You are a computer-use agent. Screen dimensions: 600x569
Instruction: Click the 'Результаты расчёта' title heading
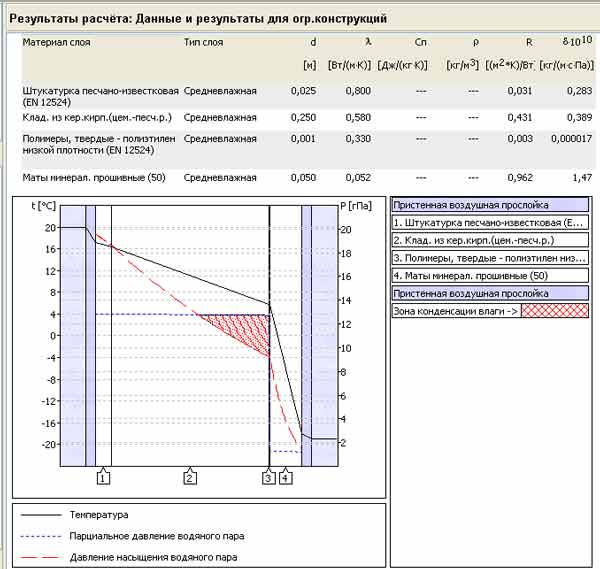click(198, 18)
